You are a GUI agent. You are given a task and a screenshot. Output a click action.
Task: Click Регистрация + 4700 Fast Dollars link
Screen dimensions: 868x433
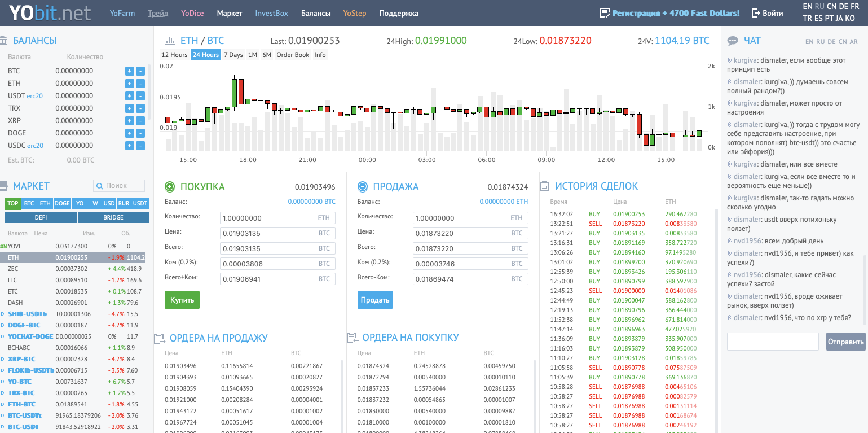(676, 13)
